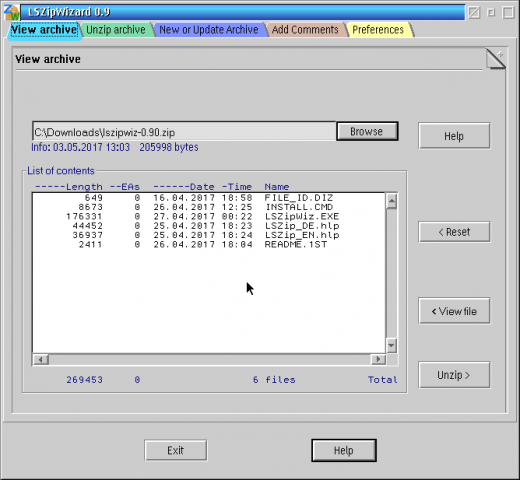Open the LSZipWizard title bar system icon
The height and width of the screenshot is (480, 520).
pos(11,12)
